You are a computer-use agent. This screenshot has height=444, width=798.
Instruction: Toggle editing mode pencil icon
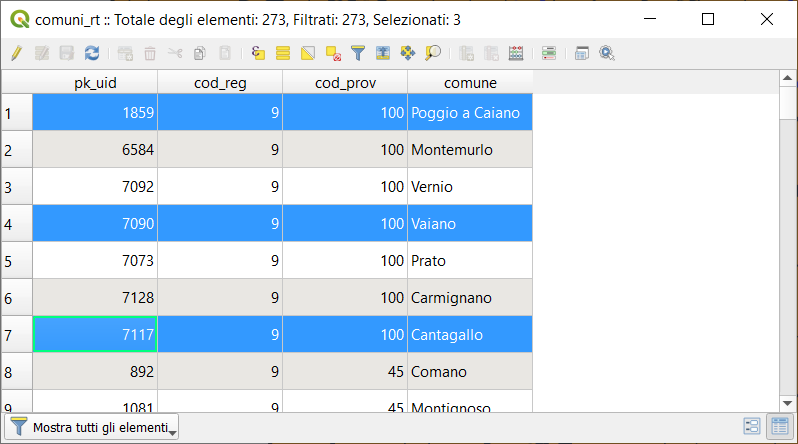(16, 53)
